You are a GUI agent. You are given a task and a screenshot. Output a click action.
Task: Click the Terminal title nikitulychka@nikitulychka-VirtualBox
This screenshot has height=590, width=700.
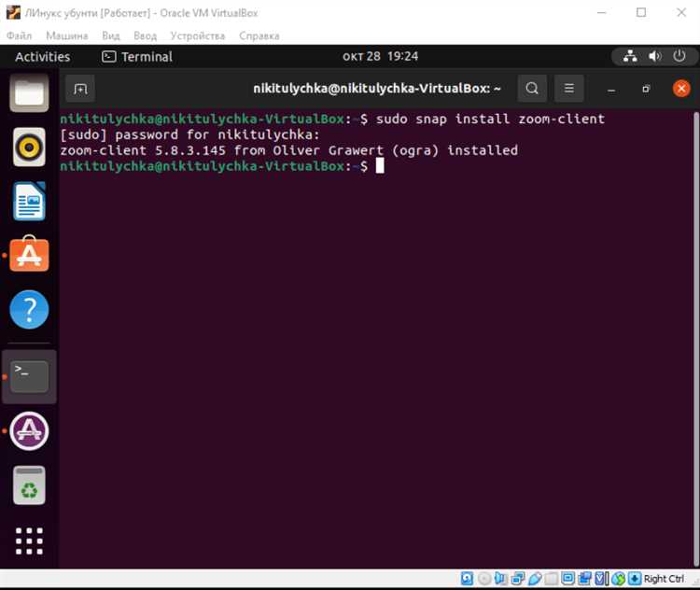pyautogui.click(x=377, y=89)
